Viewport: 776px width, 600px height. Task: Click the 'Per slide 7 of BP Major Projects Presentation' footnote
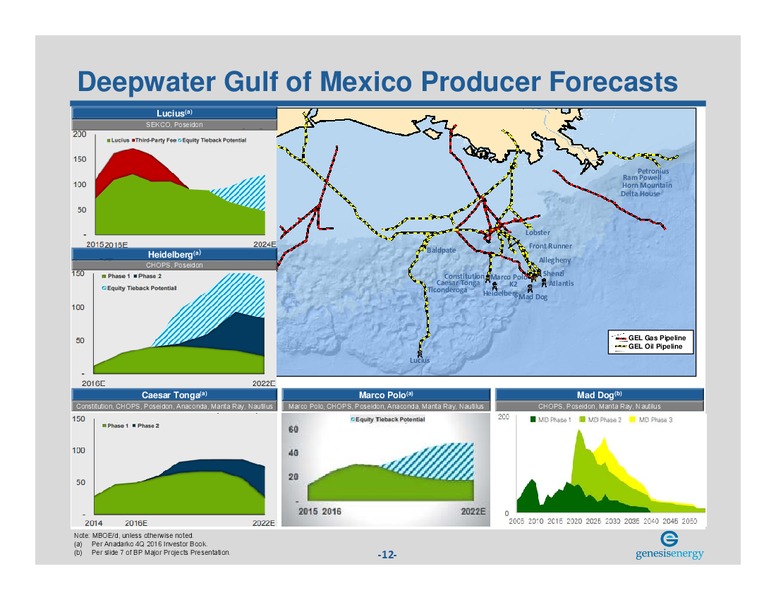[x=160, y=552]
